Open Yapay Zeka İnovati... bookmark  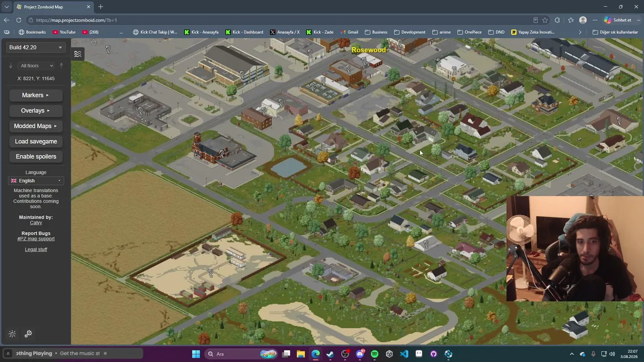tap(532, 32)
